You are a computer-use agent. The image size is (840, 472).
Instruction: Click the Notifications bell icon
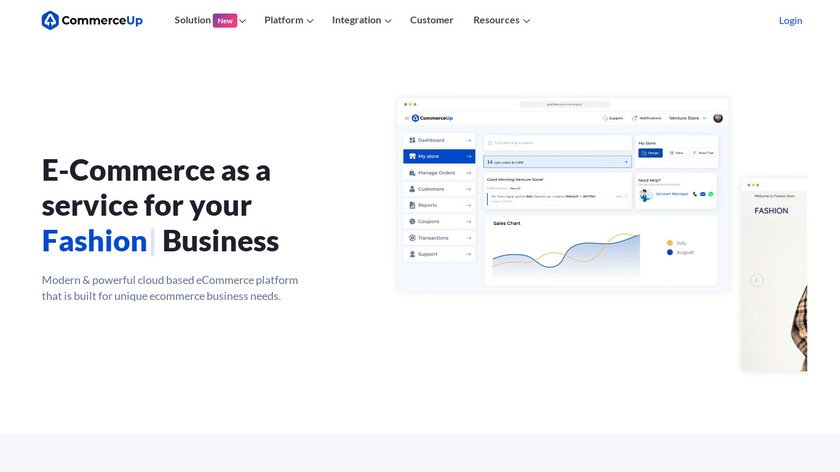pos(634,118)
